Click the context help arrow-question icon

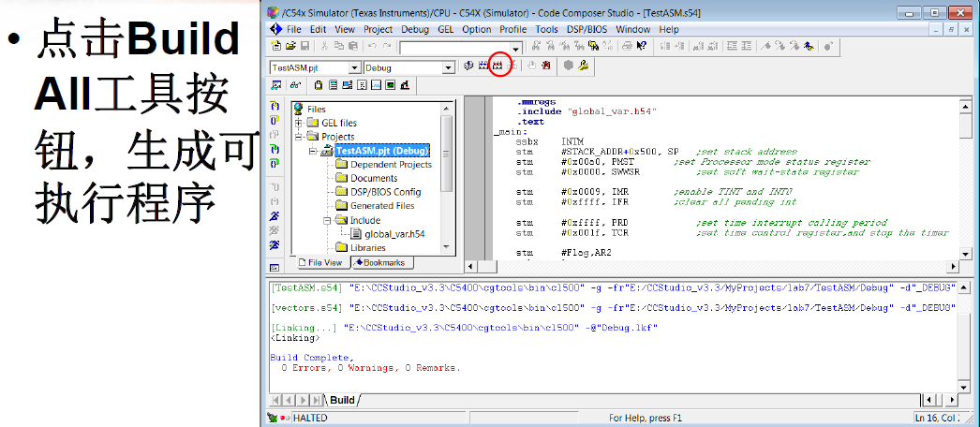click(641, 46)
